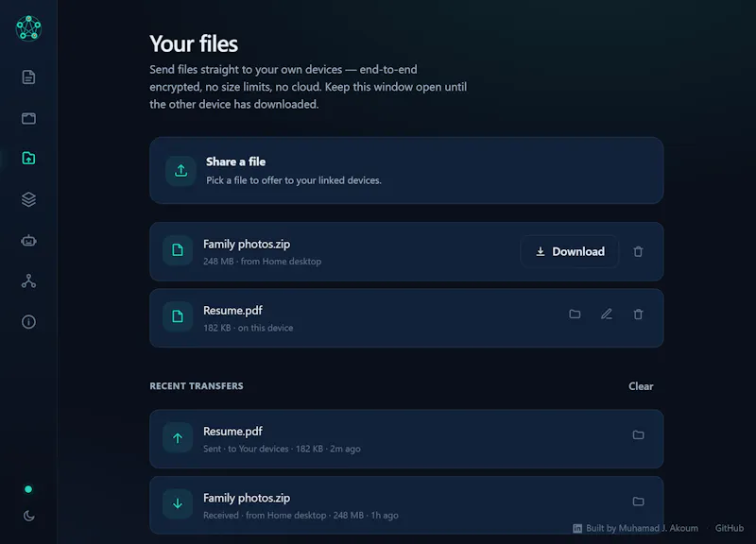Viewport: 756px width, 544px height.
Task: Click the file icon beside Family photos.zip 248 MB
Action: coord(178,250)
